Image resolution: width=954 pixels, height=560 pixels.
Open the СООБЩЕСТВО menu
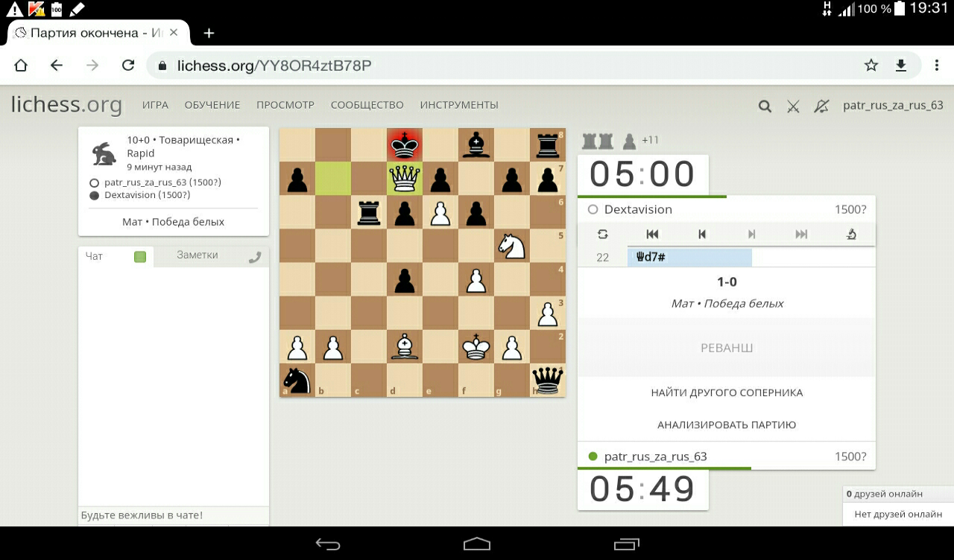click(367, 105)
